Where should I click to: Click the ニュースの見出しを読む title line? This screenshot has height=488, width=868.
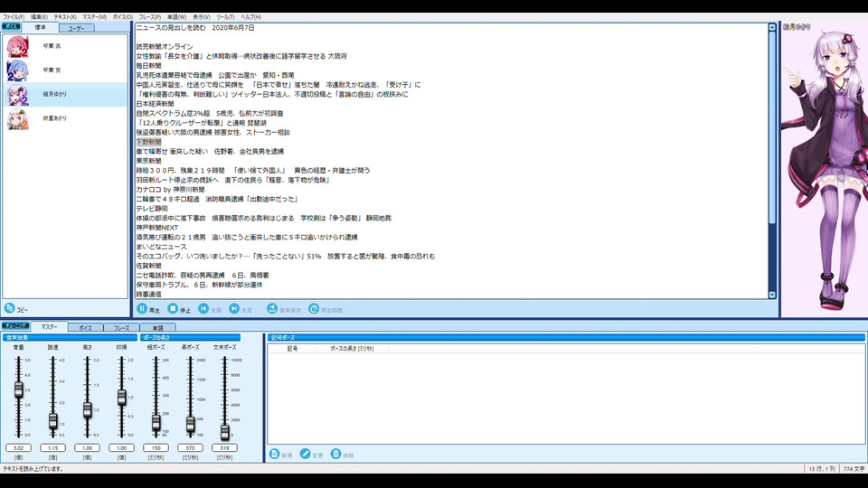tap(195, 28)
